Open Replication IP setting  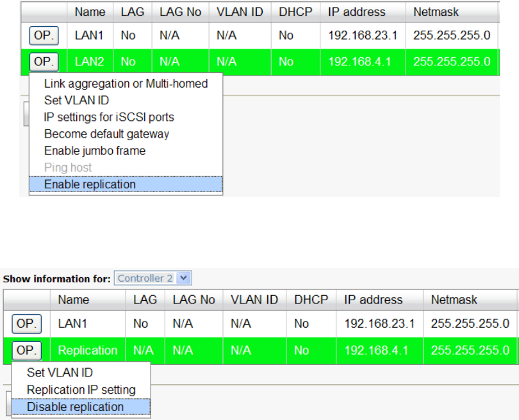click(x=81, y=390)
